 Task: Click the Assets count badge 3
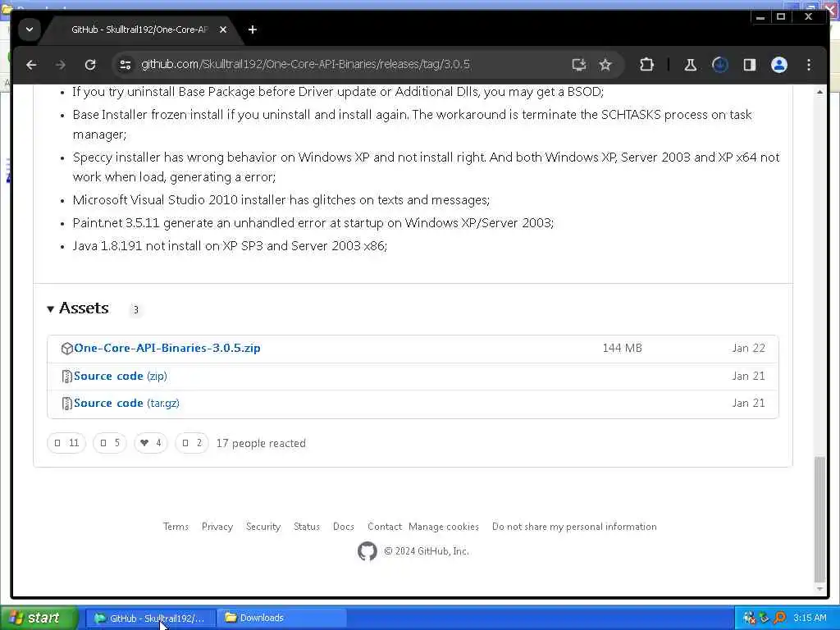click(135, 309)
